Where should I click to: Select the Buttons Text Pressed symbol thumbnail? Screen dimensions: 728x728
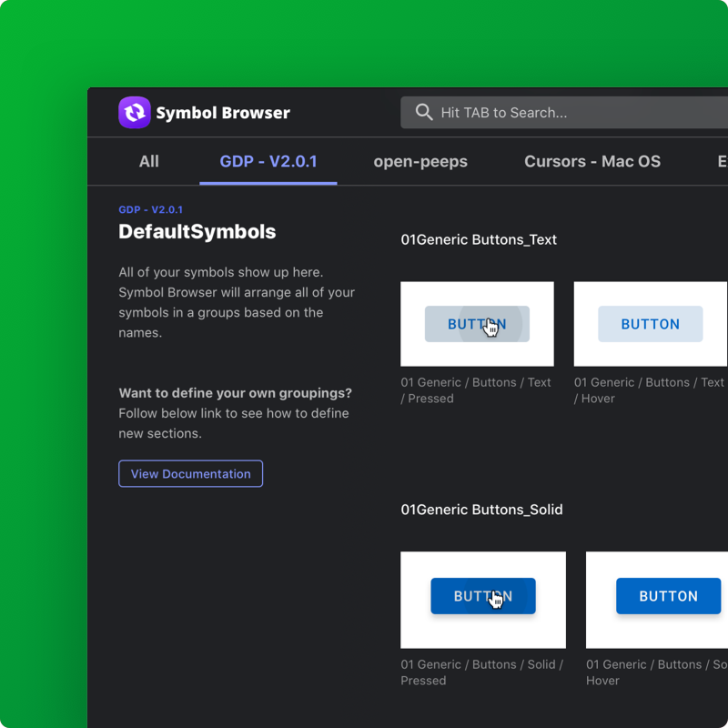pyautogui.click(x=477, y=324)
